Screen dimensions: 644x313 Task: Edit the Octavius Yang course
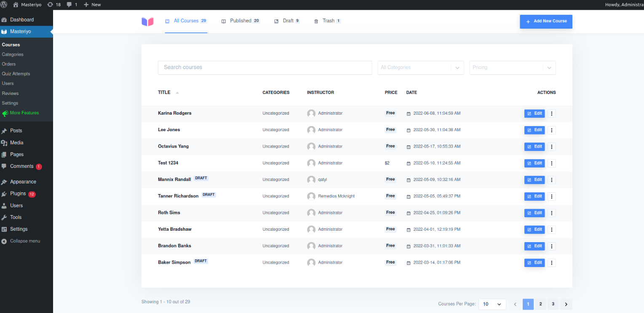534,147
